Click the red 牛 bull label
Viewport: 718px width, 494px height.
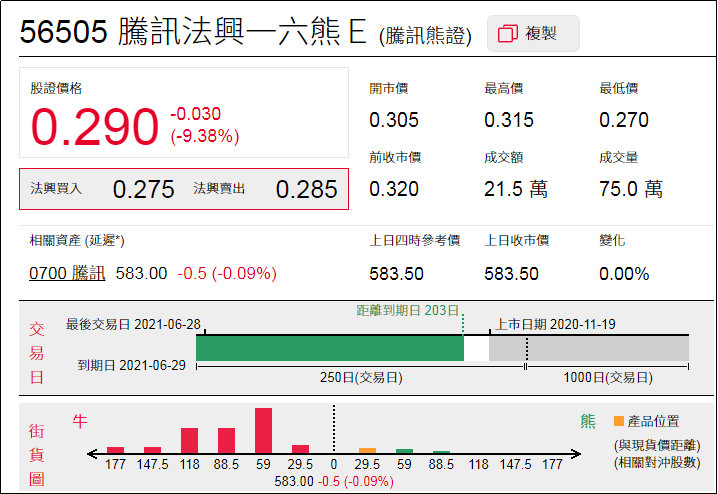tap(80, 421)
